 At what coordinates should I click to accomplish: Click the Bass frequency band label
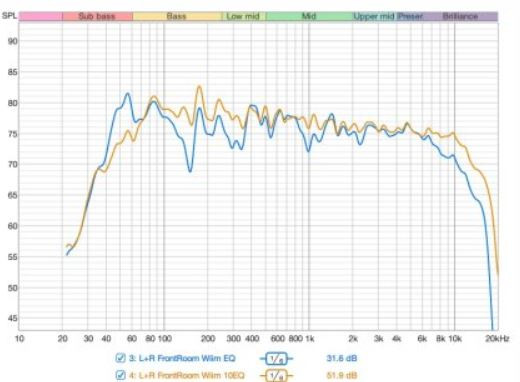(176, 16)
